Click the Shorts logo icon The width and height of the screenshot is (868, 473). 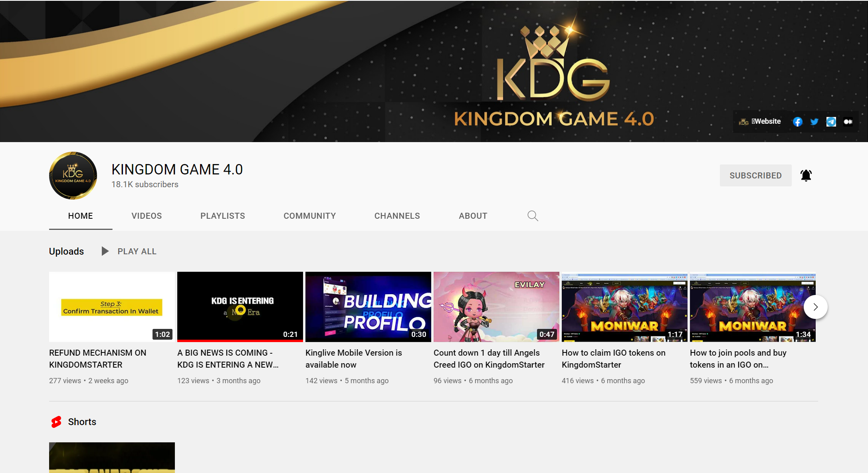click(56, 422)
